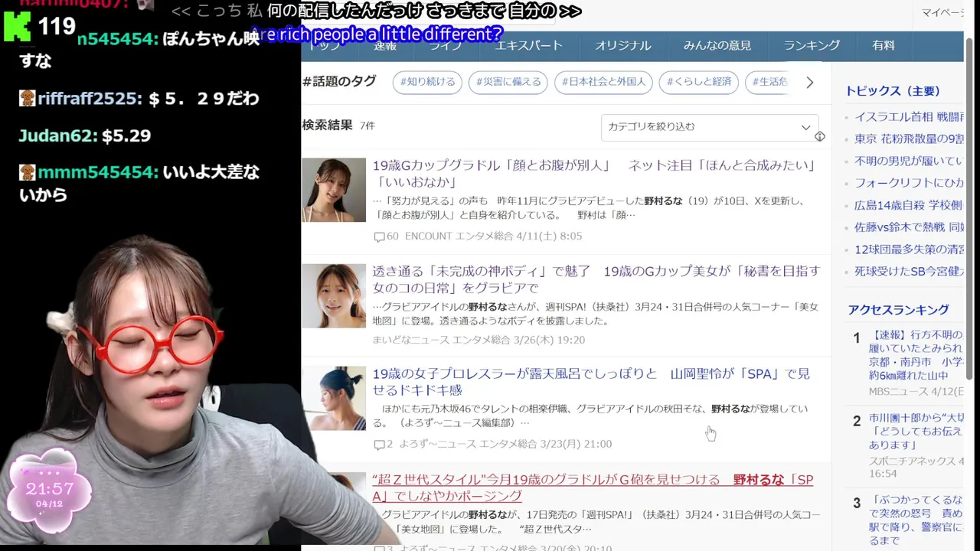Select the #くらしと経済 tag chip

(698, 82)
